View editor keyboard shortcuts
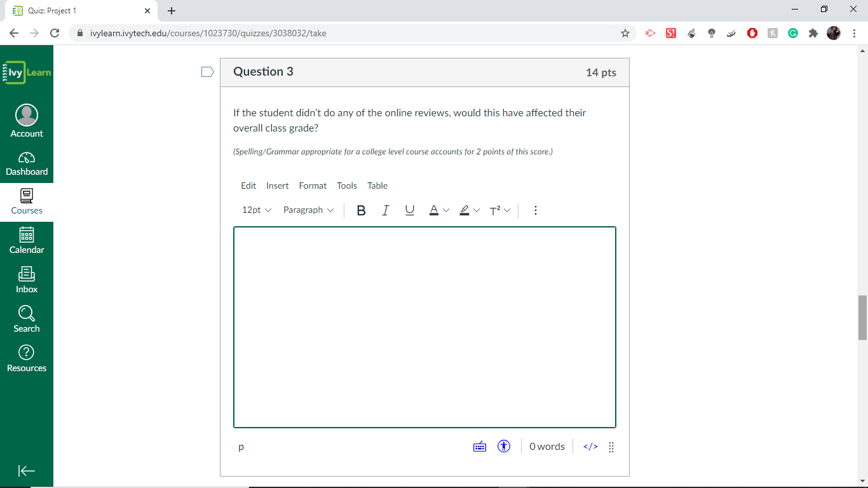868x488 pixels. [x=480, y=446]
